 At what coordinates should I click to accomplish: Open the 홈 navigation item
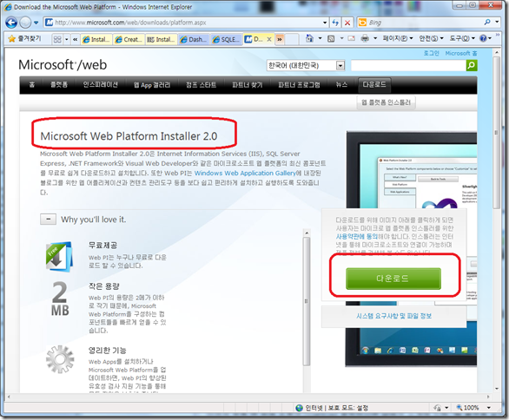click(31, 85)
